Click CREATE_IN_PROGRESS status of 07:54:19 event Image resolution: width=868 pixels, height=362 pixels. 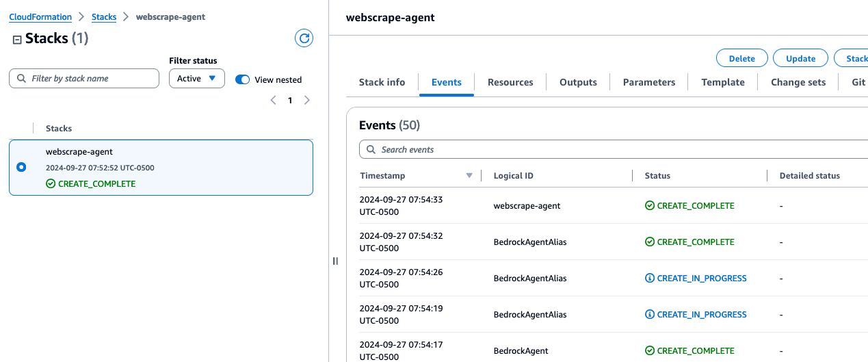coord(696,315)
